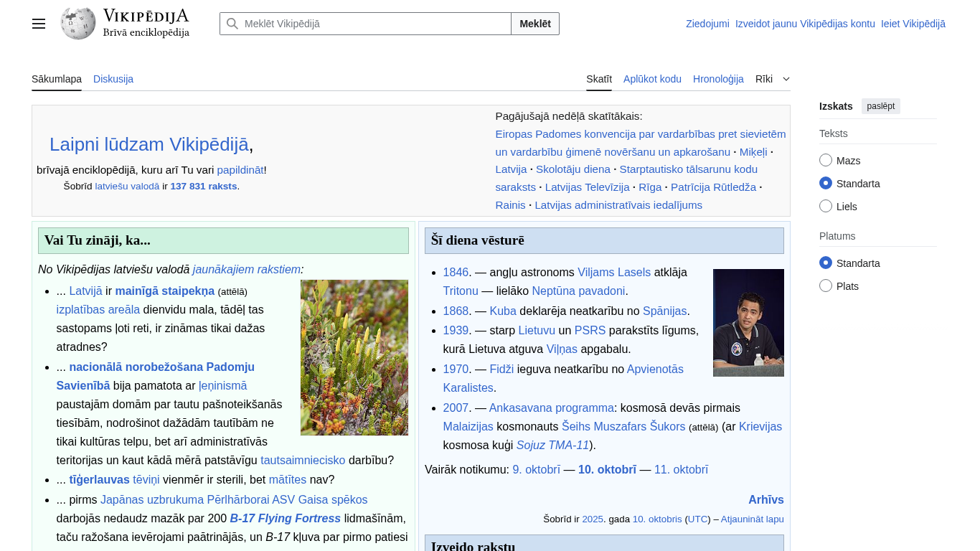Click into the Meklēt Vikipēdijā search field
Image resolution: width=980 pixels, height=551 pixels.
pos(373,24)
